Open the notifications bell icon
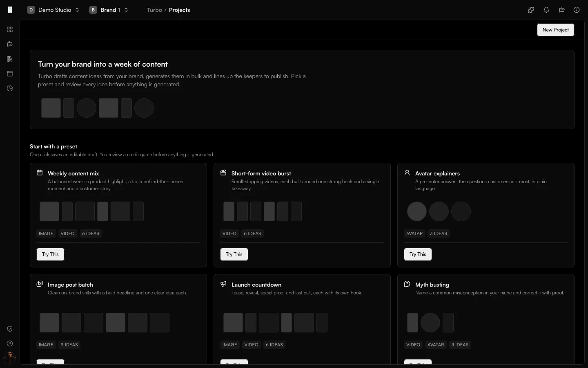588x368 pixels. click(546, 10)
